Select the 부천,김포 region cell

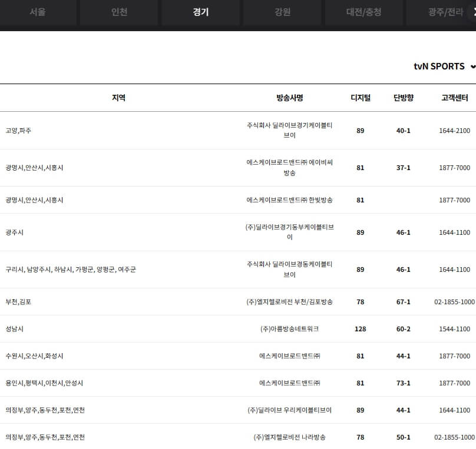(18, 302)
